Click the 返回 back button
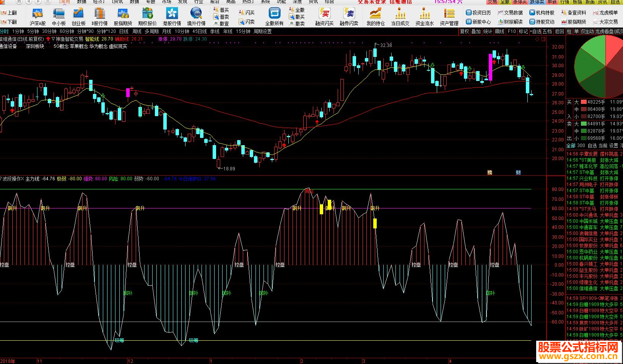The height and width of the screenshot is (364, 623). [560, 31]
